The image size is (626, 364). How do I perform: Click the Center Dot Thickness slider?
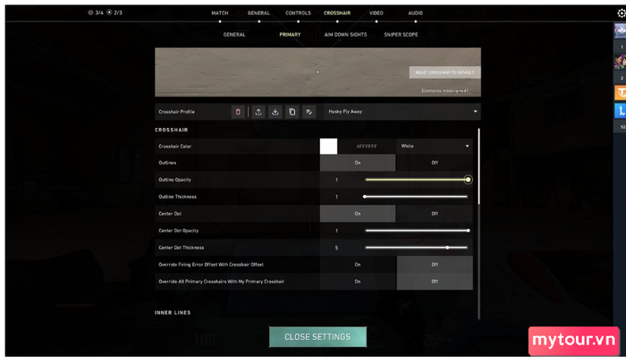[x=416, y=248]
